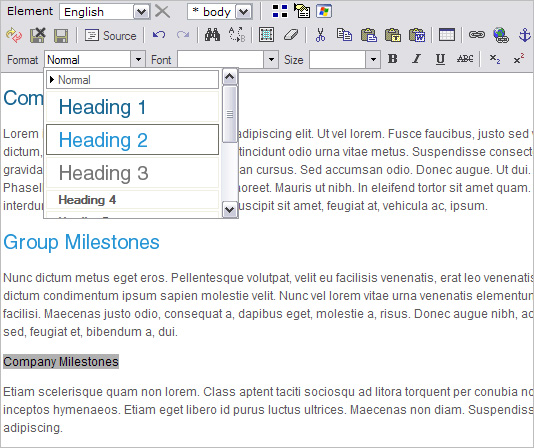Open the body element dropdown
This screenshot has width=534, height=448.
(244, 12)
